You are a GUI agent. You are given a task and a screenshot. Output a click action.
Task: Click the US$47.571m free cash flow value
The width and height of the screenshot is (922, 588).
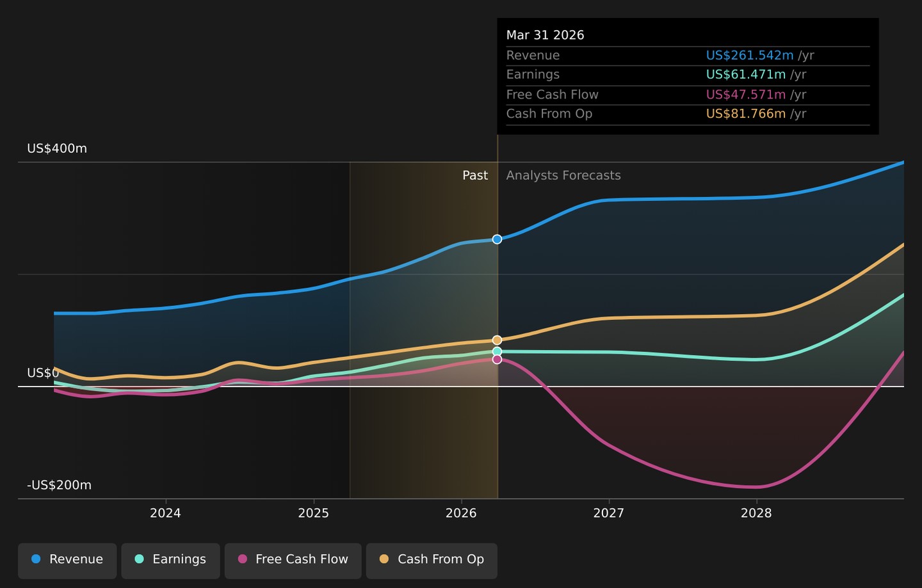point(746,95)
